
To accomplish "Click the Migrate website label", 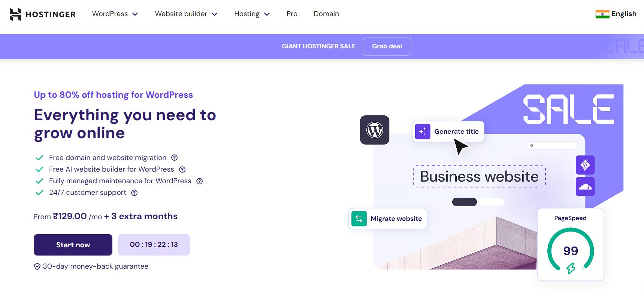I will (x=396, y=219).
